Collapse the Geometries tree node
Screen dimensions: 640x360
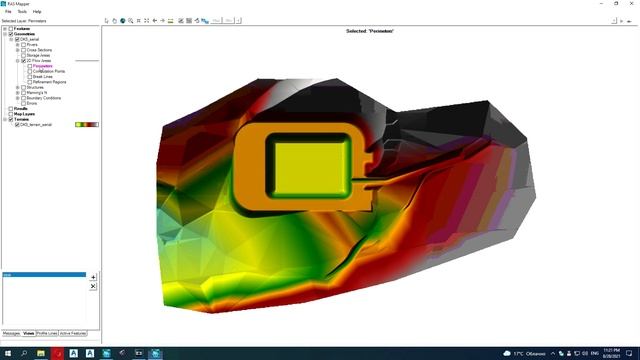5,34
